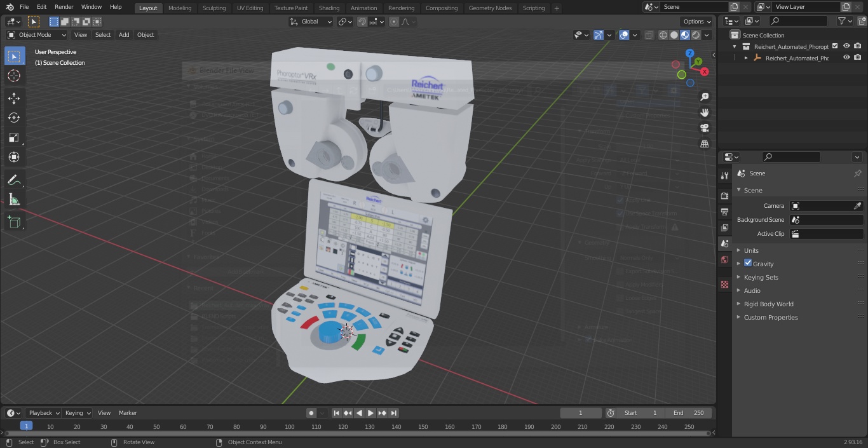Open the Options dropdown

pyautogui.click(x=697, y=22)
